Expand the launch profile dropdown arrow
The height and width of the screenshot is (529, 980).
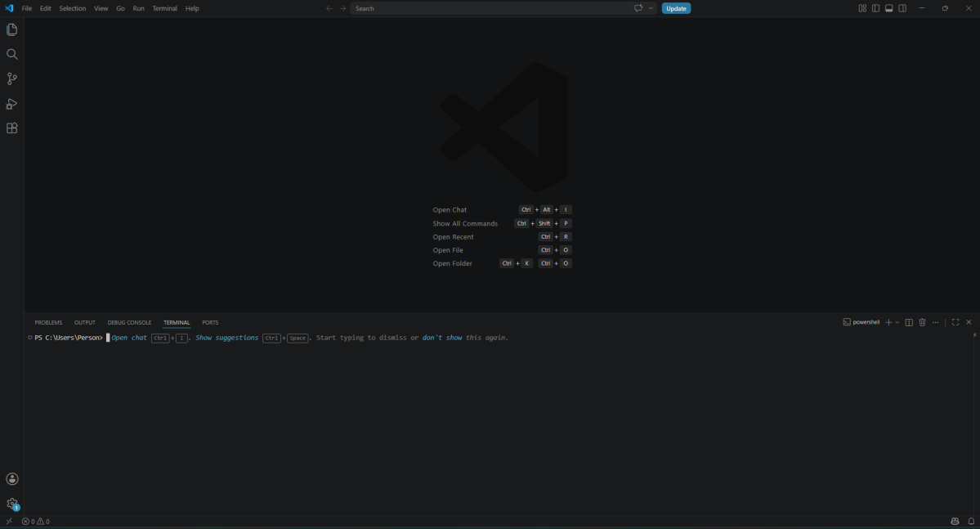pos(897,322)
